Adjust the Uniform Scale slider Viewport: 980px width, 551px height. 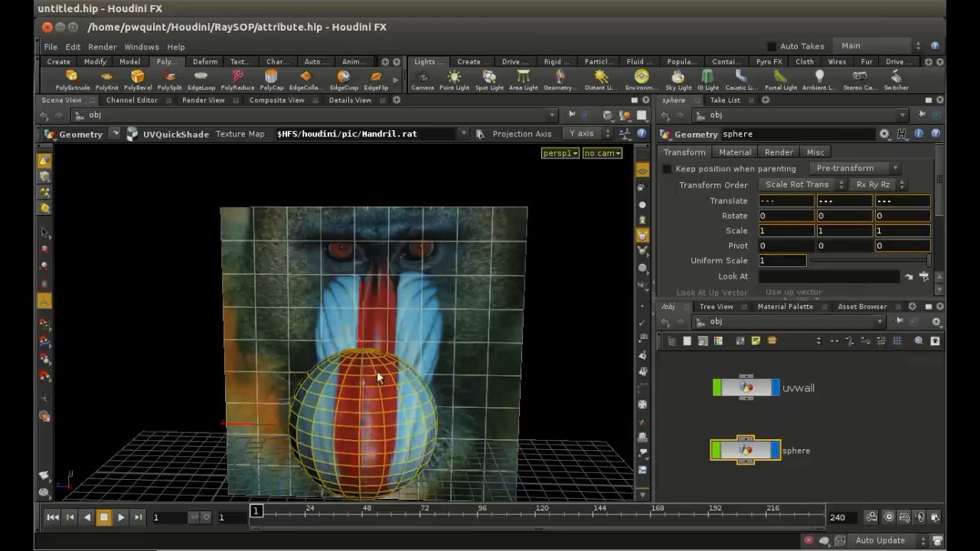point(869,261)
